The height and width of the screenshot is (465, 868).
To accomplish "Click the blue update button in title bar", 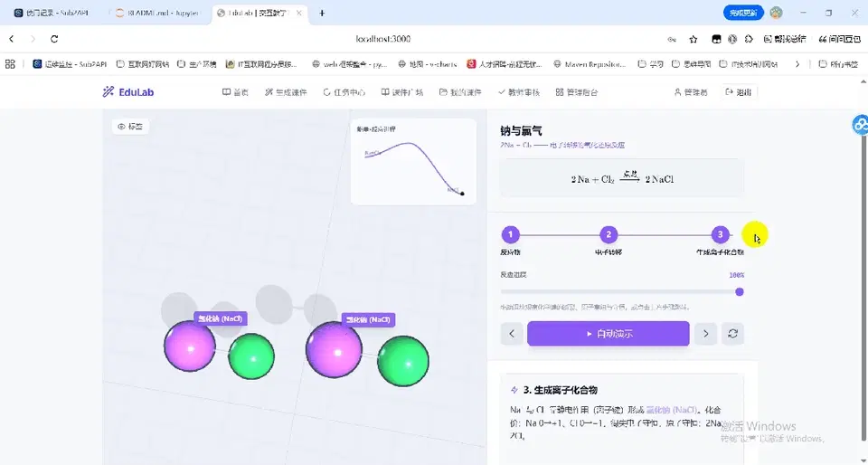I will coord(743,13).
